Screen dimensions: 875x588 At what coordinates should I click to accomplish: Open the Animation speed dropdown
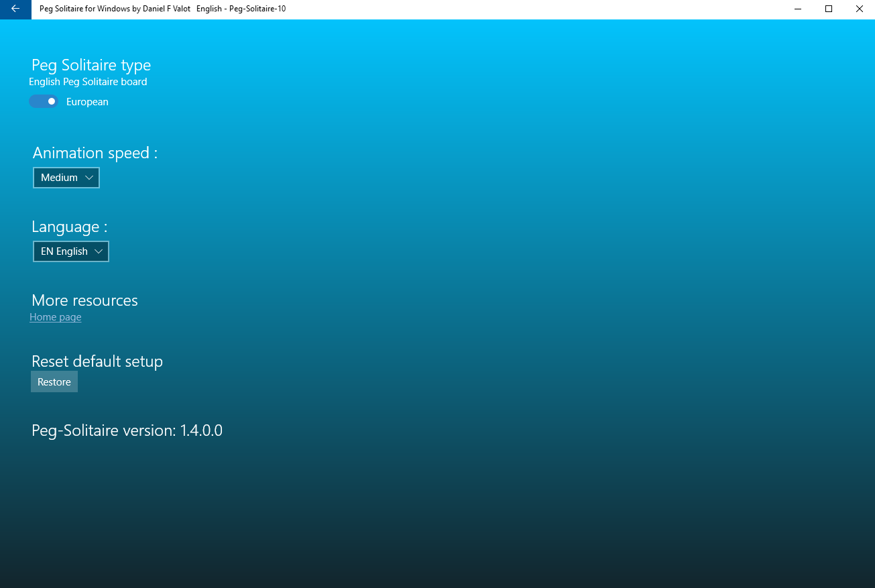point(66,178)
